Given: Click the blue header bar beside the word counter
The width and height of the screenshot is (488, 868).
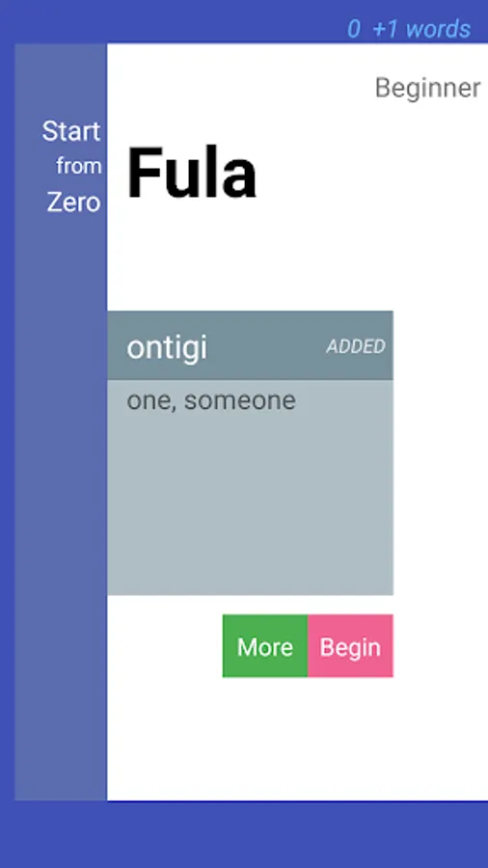Looking at the screenshot, I should point(172,22).
